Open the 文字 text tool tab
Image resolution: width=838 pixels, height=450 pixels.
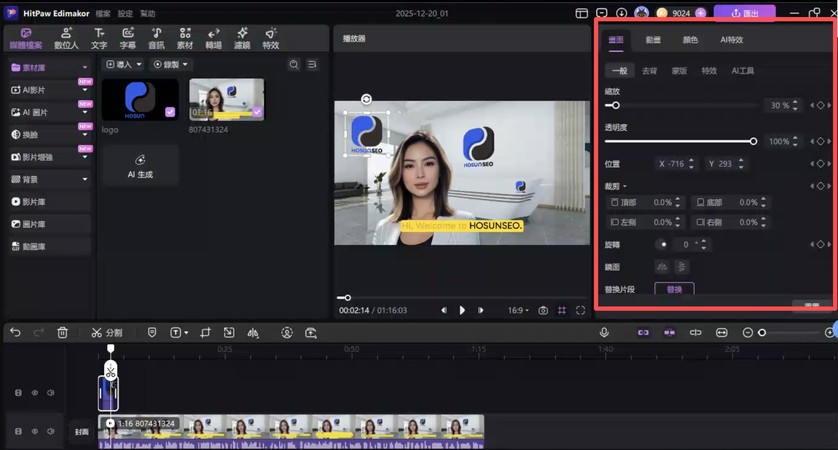(99, 38)
